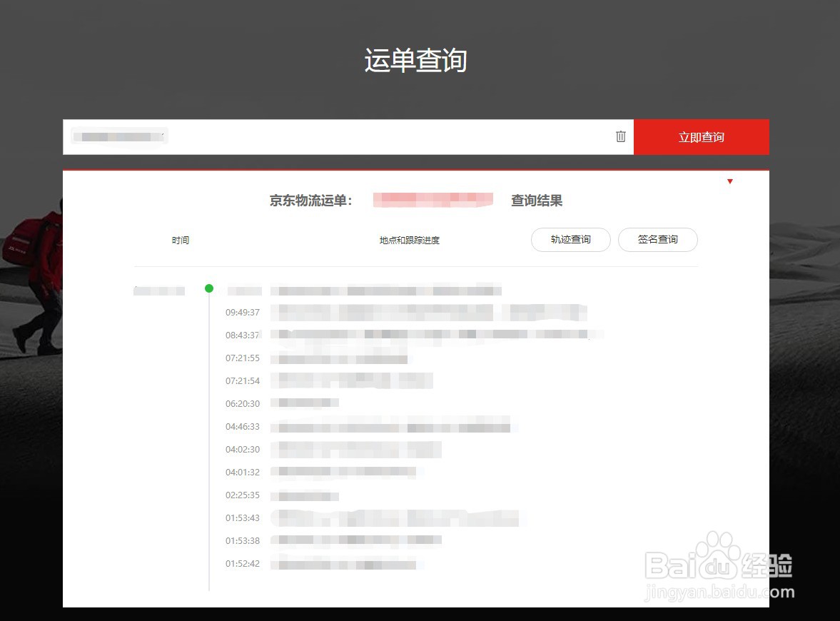
Task: Select the 08:43:37 timestamp entry
Action: tap(242, 335)
